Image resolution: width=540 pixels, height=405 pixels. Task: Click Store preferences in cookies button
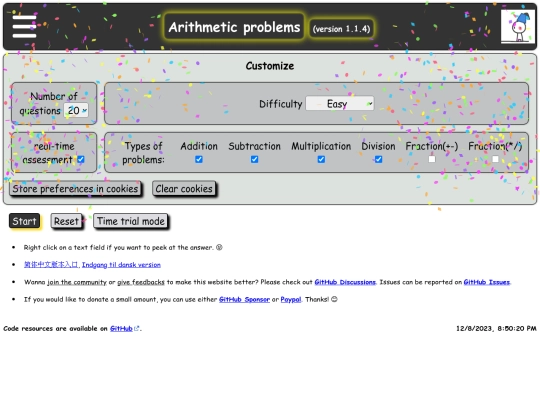click(x=75, y=189)
